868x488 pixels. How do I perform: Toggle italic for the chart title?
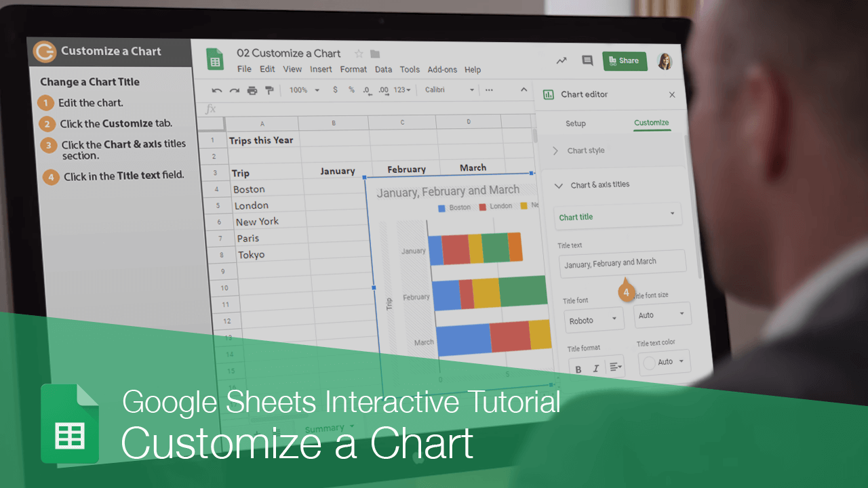click(595, 368)
